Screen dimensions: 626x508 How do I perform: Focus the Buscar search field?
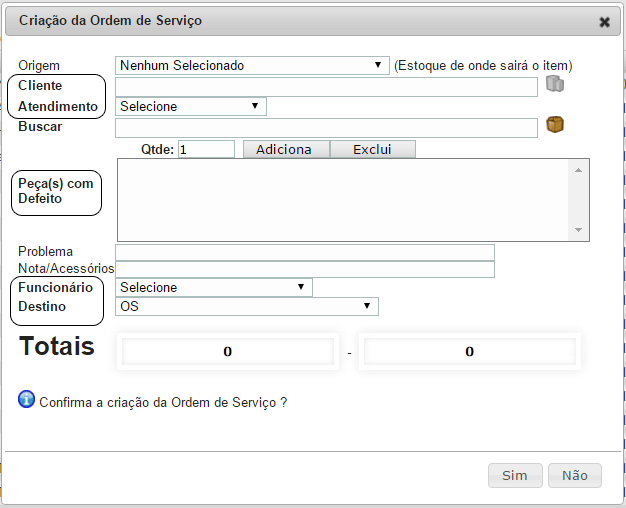327,128
